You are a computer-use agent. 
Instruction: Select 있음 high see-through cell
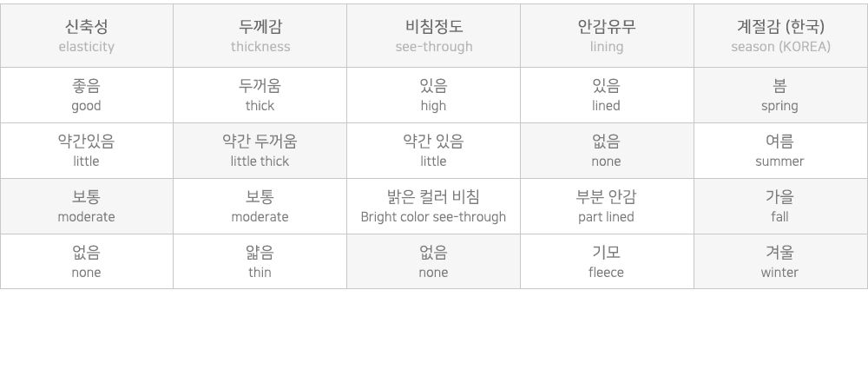pos(433,96)
